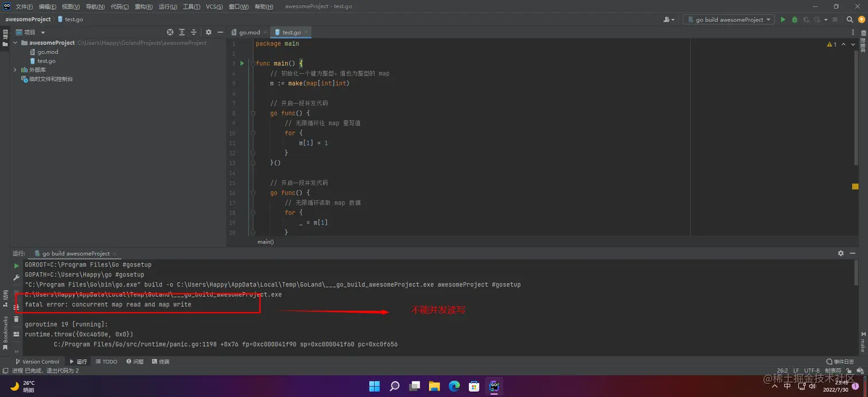The width and height of the screenshot is (868, 397).
Task: Click green run gutter icon beside func main
Action: click(x=242, y=63)
